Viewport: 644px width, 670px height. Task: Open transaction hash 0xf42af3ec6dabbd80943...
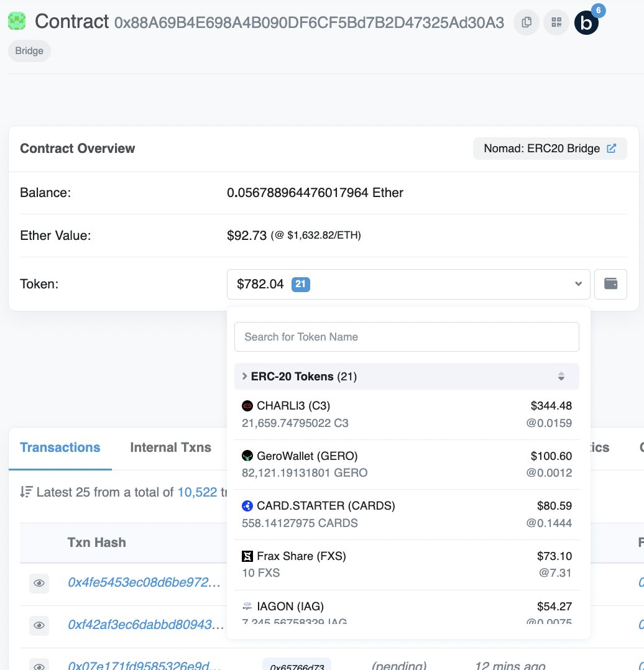click(145, 625)
